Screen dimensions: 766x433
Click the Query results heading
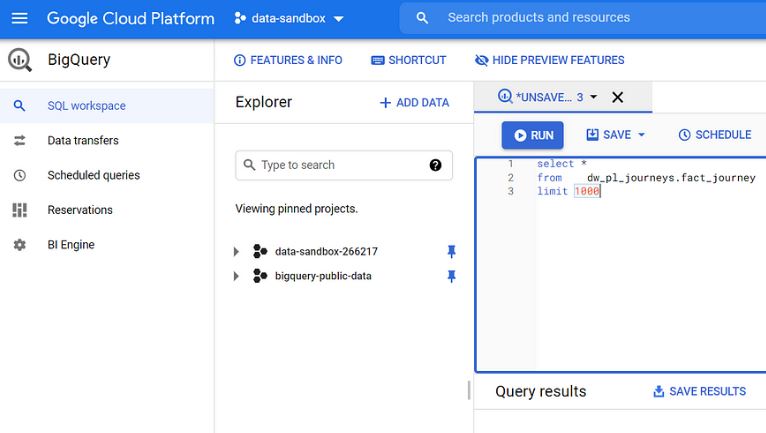(x=540, y=391)
